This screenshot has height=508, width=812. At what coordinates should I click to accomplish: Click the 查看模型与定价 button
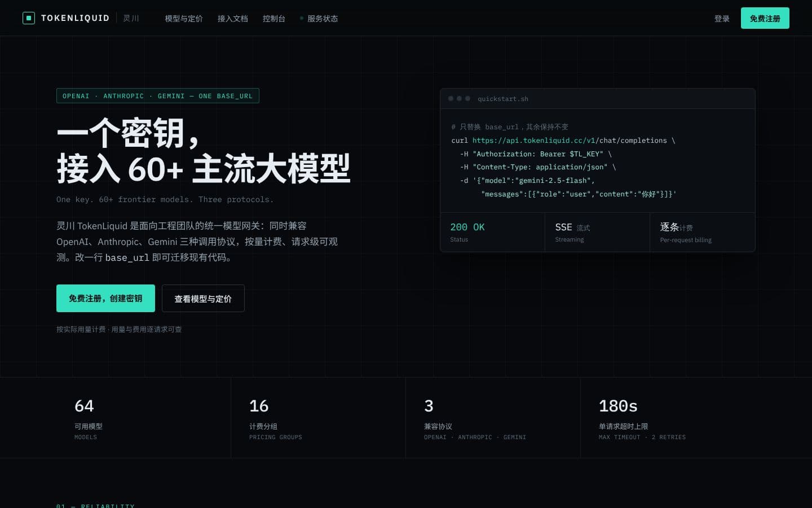pos(203,298)
